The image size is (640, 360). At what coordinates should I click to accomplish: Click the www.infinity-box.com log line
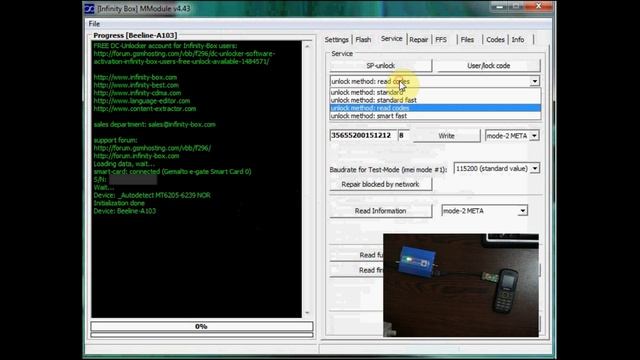135,77
